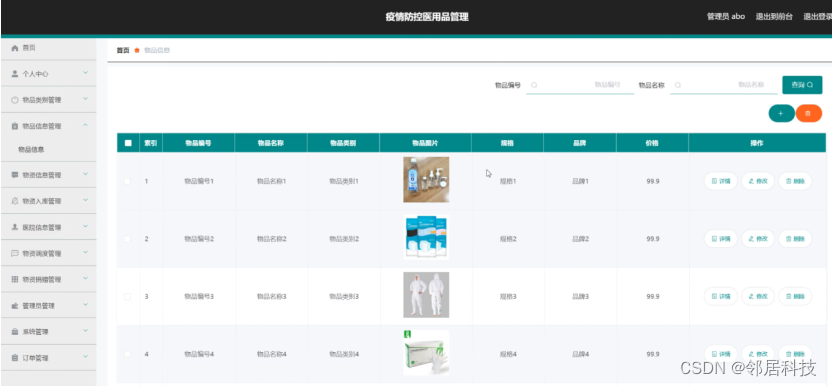832x386 pixels.
Task: Click the clipboard icon beside 物品信息管理
Action: click(15, 126)
